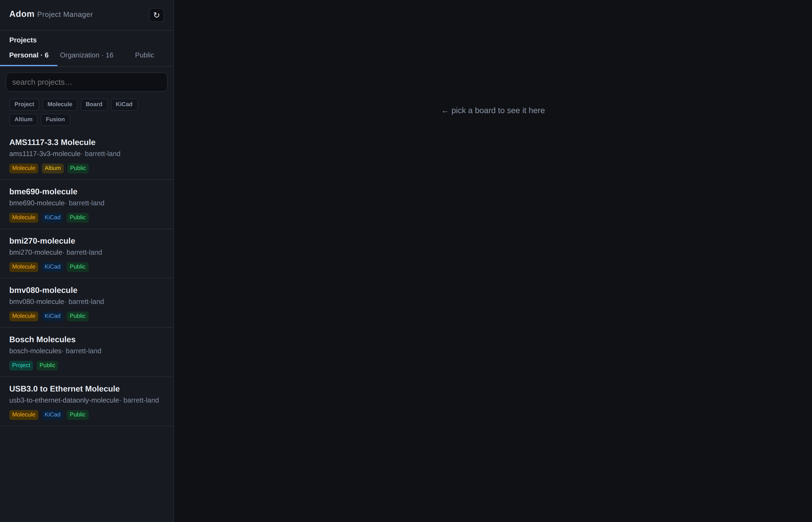Viewport: 812px width, 522px height.
Task: Click the Adom title in the header
Action: click(x=22, y=14)
